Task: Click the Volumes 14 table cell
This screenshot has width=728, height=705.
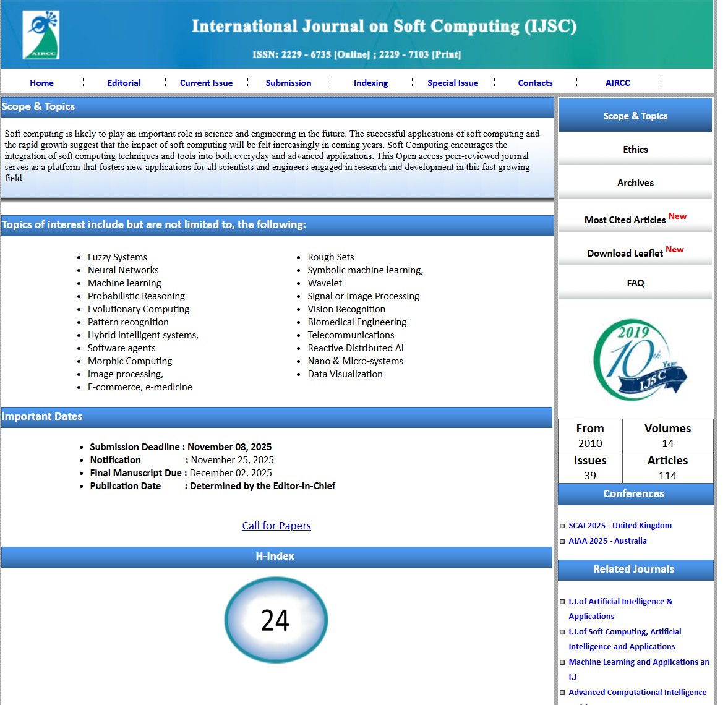Action: 667,435
